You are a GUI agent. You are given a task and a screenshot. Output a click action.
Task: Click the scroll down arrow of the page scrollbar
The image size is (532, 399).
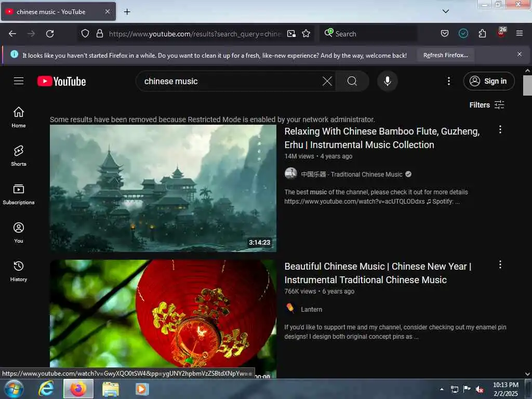click(527, 374)
